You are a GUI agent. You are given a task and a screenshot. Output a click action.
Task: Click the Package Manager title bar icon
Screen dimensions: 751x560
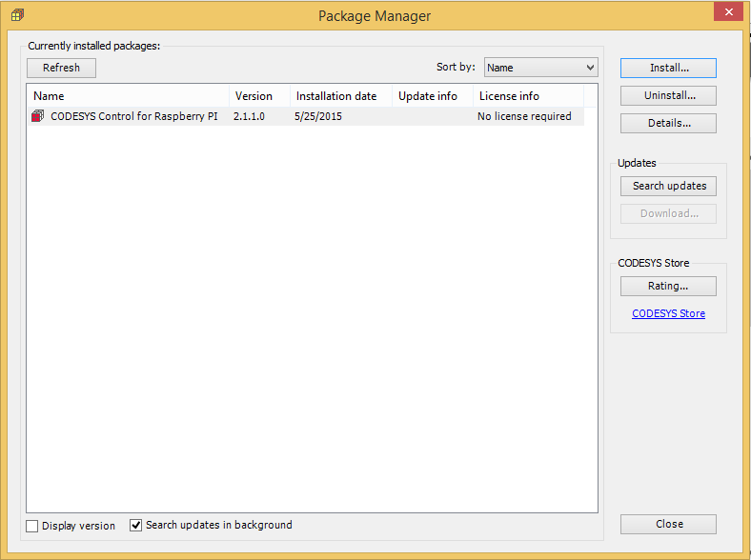pyautogui.click(x=18, y=15)
